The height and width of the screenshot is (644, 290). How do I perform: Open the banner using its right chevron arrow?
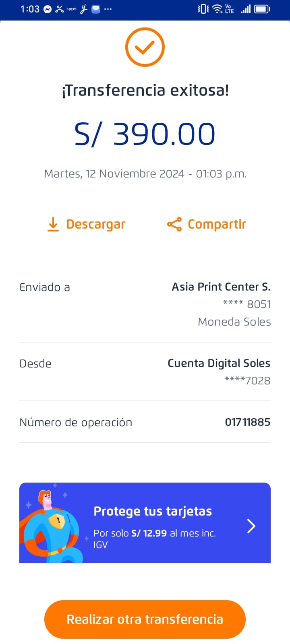pyautogui.click(x=251, y=526)
